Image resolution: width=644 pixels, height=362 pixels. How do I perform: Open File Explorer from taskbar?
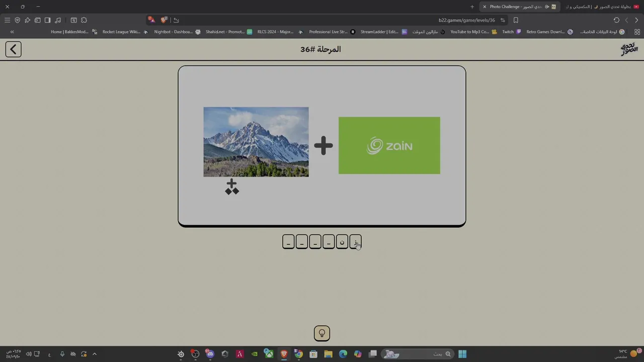point(328,354)
